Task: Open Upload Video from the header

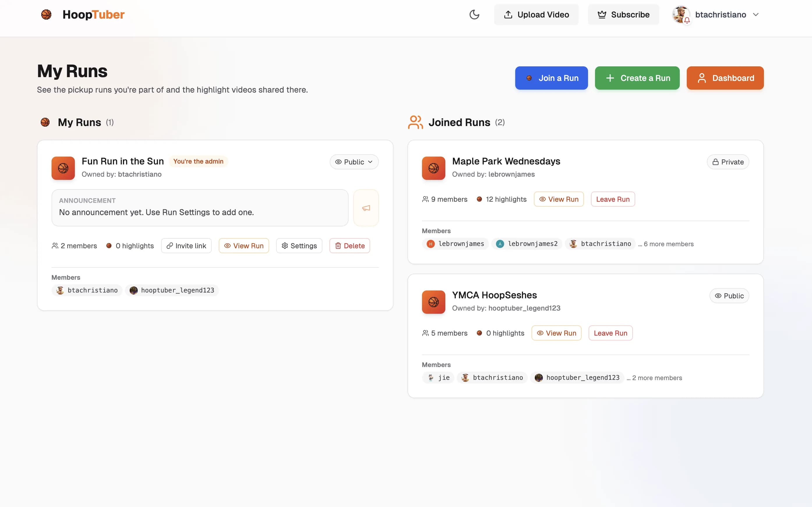Action: [x=536, y=15]
